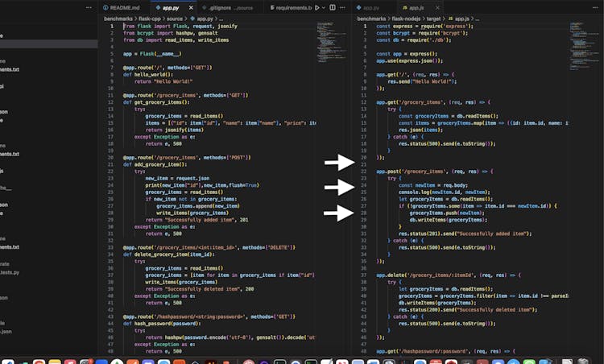Open the run options dropdown arrow
604x364 pixels.
[325, 7]
